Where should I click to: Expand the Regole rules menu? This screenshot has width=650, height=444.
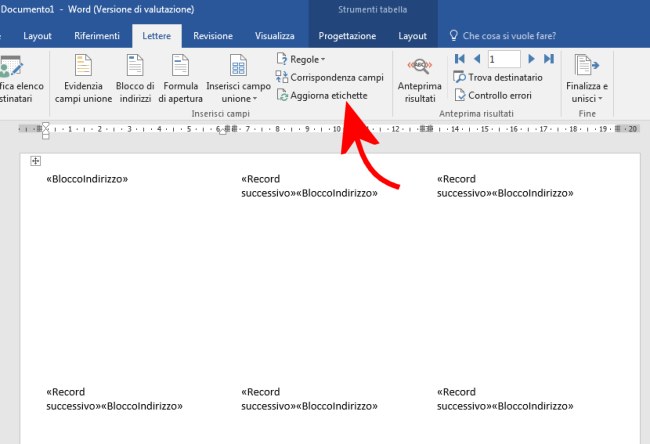(x=300, y=60)
